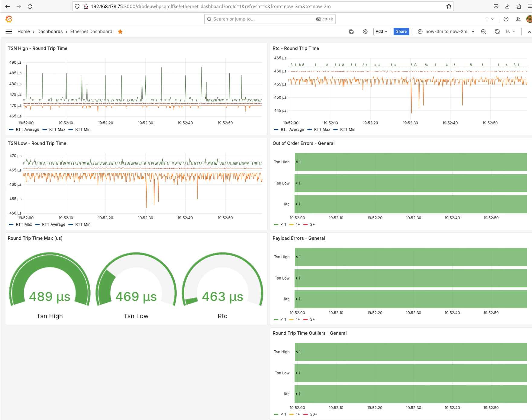Click the save dashboard icon
This screenshot has width=532, height=420.
[x=351, y=31]
